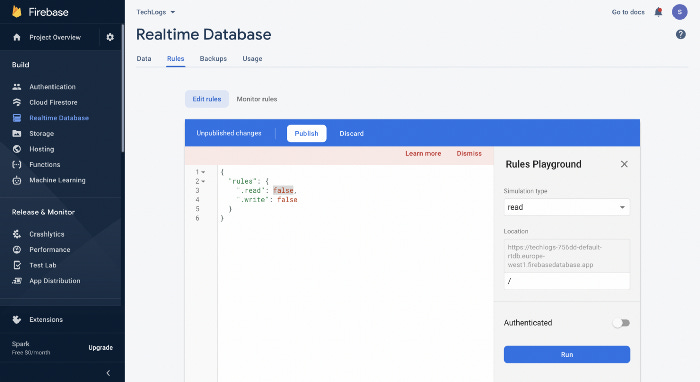Switch to the Backups tab
700x382 pixels.
[213, 58]
